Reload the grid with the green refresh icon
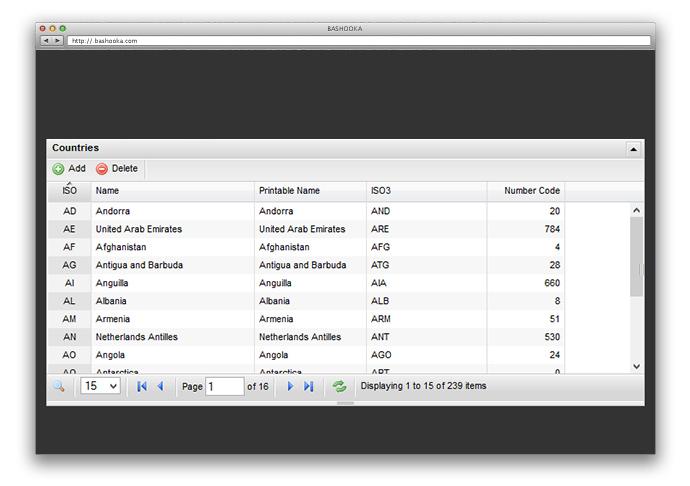The height and width of the screenshot is (486, 690). [339, 387]
